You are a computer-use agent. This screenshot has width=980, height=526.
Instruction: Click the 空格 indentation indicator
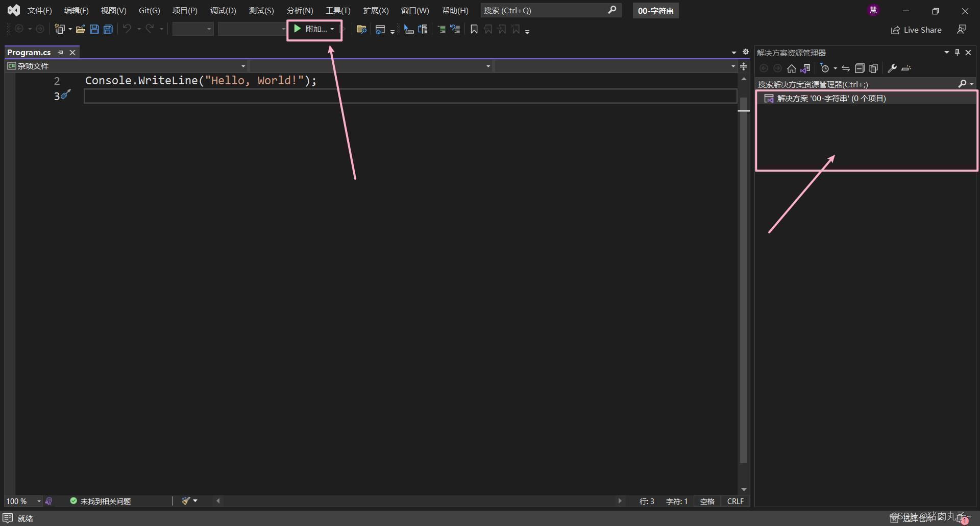click(707, 501)
